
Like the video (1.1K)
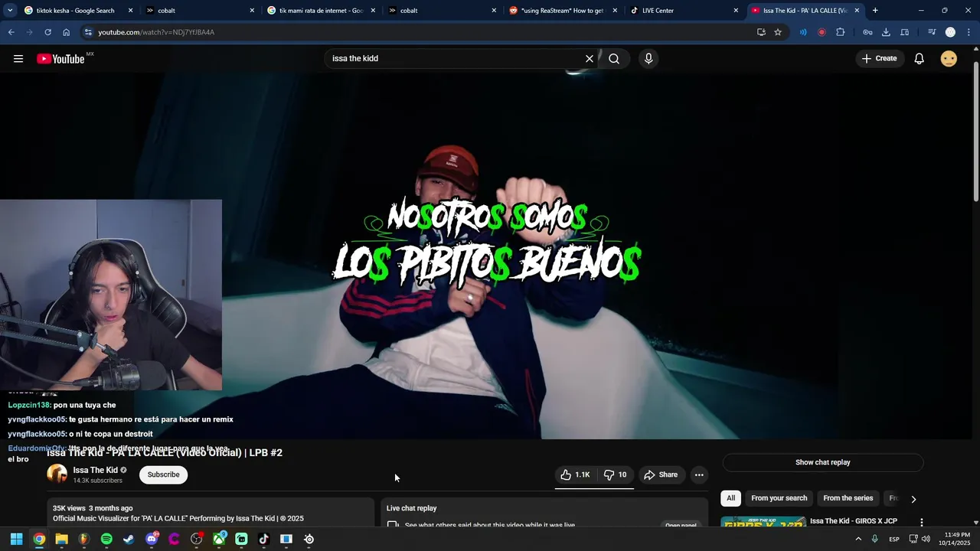(575, 475)
